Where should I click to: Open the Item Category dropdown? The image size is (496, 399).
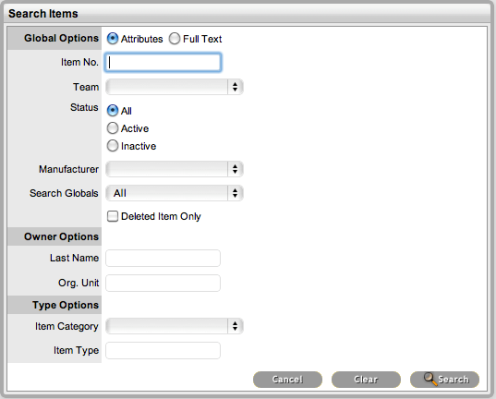tap(174, 326)
